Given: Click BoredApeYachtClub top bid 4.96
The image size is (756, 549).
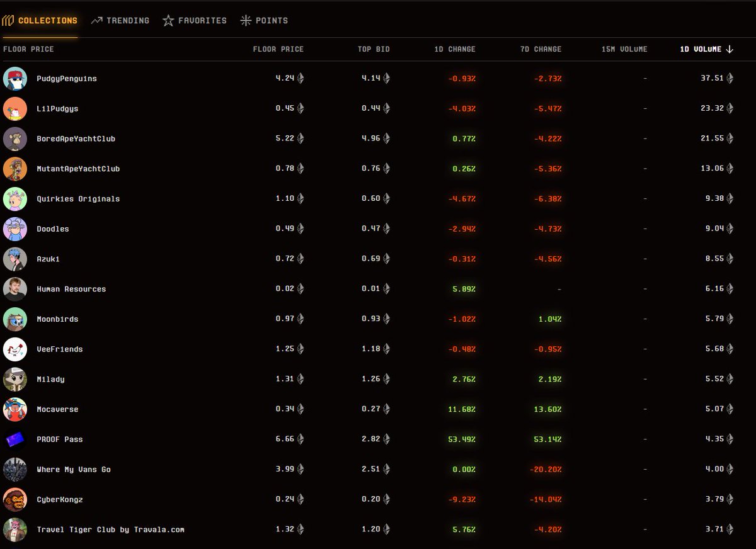Looking at the screenshot, I should [x=371, y=139].
